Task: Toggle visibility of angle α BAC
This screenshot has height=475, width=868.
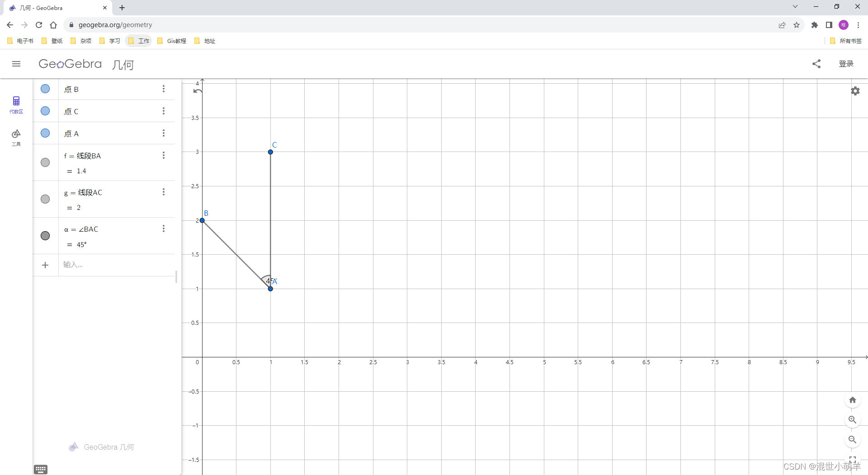Action: 45,236
